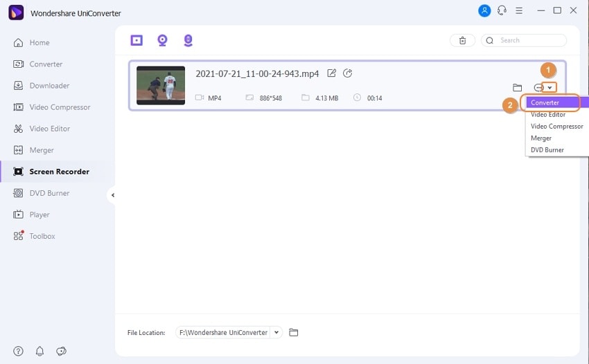
Task: Open the File Location path dropdown
Action: [x=229, y=332]
